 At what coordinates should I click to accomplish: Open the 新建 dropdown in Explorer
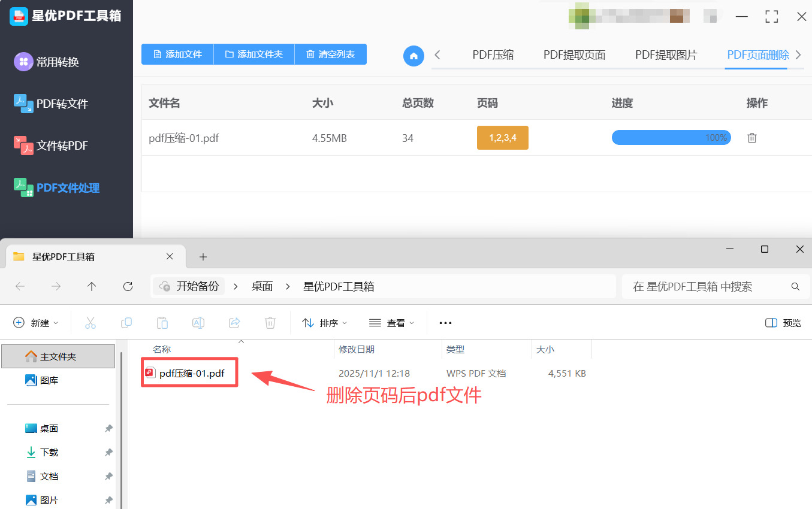point(37,323)
